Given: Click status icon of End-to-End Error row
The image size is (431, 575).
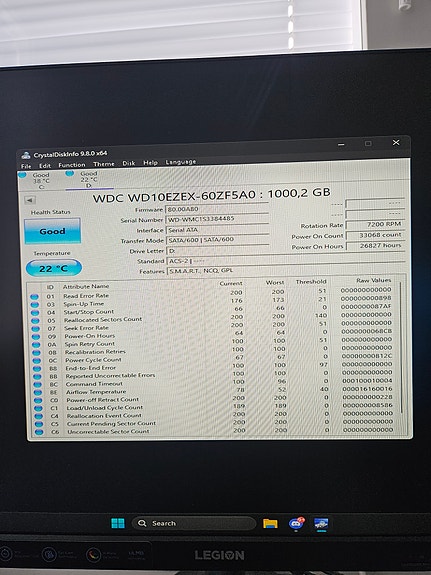Looking at the screenshot, I should (x=37, y=369).
